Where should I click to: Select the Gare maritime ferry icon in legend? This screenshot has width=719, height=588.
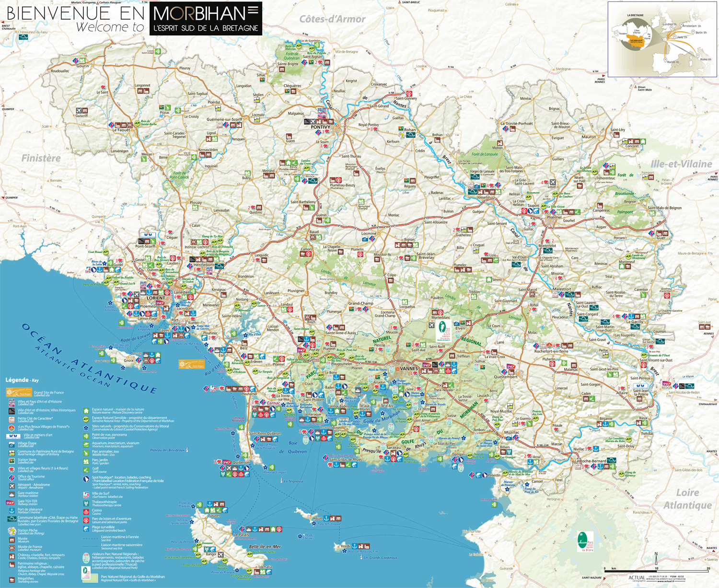click(x=12, y=494)
